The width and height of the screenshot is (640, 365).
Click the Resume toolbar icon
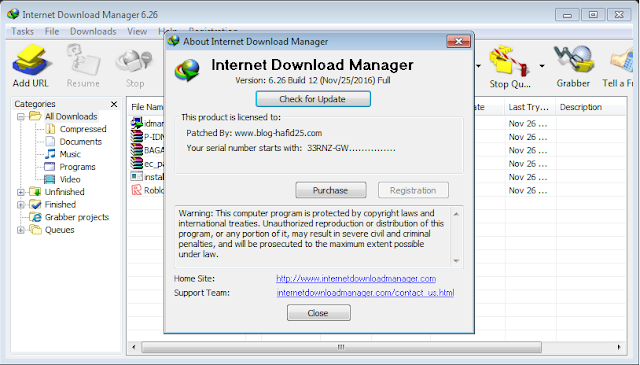(x=84, y=60)
